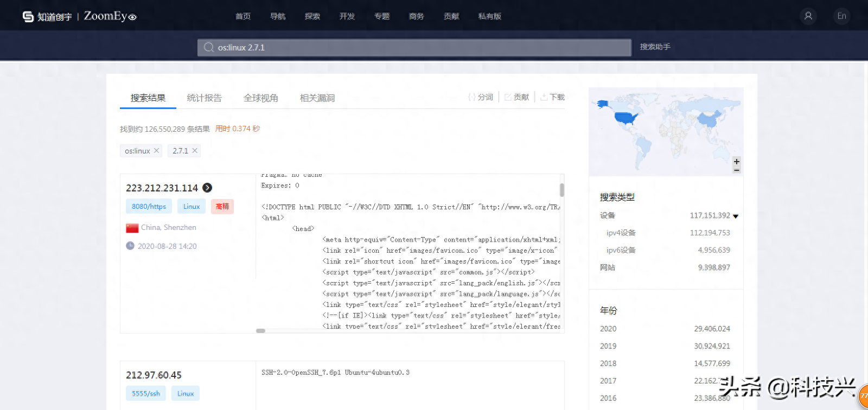
Task: Click the vertical scrollbar of response banner
Action: point(561,190)
